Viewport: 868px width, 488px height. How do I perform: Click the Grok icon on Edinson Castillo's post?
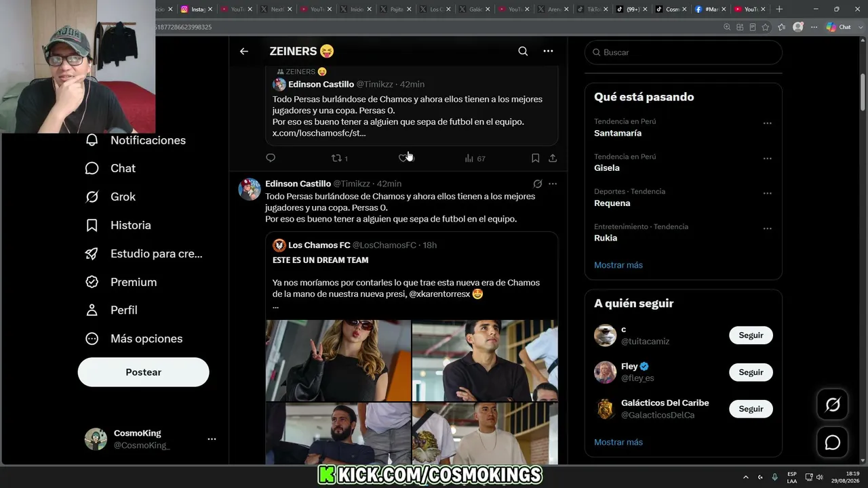tap(537, 184)
